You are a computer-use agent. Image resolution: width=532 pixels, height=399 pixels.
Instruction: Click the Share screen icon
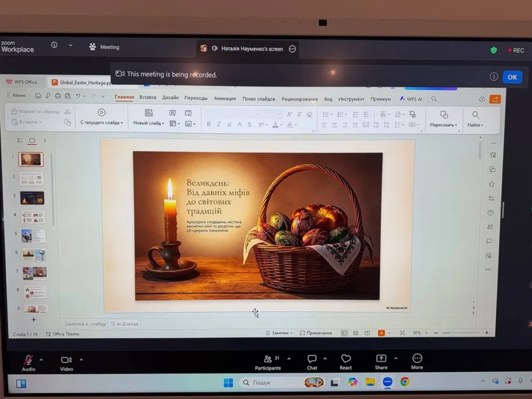coord(381,358)
